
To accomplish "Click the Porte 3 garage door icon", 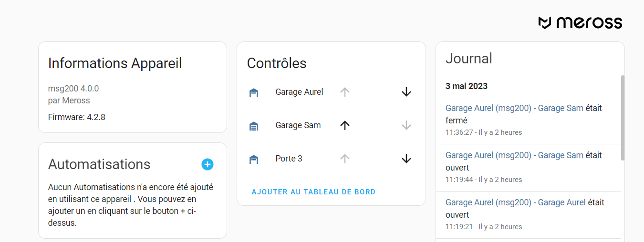I will [x=254, y=160].
